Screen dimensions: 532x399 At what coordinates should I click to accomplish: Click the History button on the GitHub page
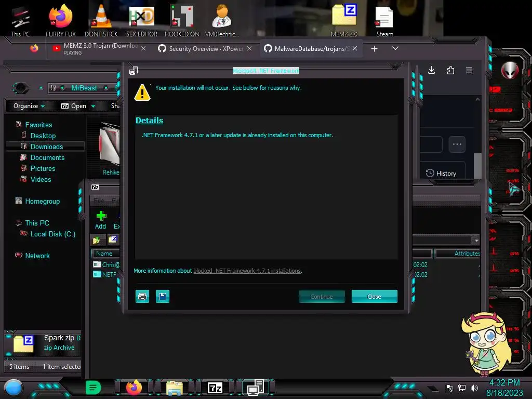[442, 174]
